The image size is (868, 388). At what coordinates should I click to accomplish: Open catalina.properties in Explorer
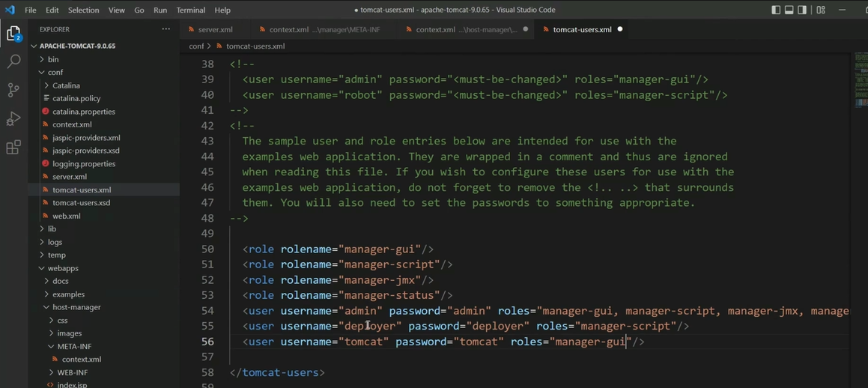tap(84, 112)
